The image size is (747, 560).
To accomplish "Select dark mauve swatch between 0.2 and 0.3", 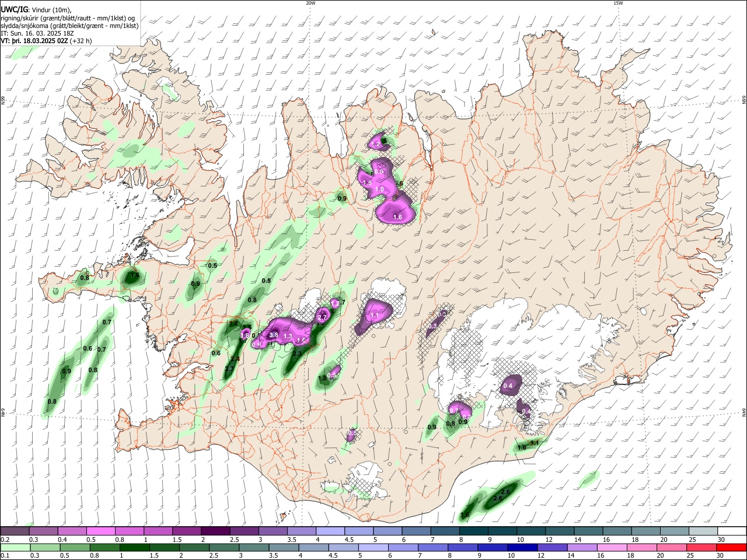I will 15,531.
